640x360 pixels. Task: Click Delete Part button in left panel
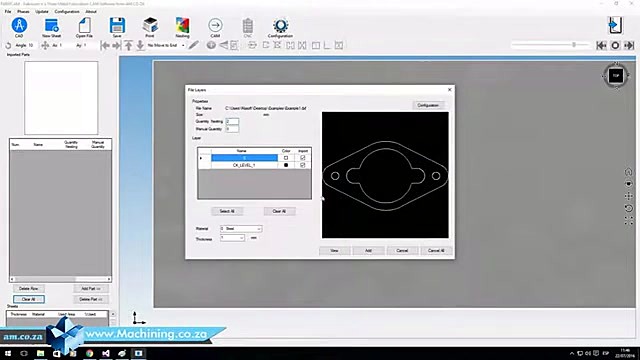[91, 299]
